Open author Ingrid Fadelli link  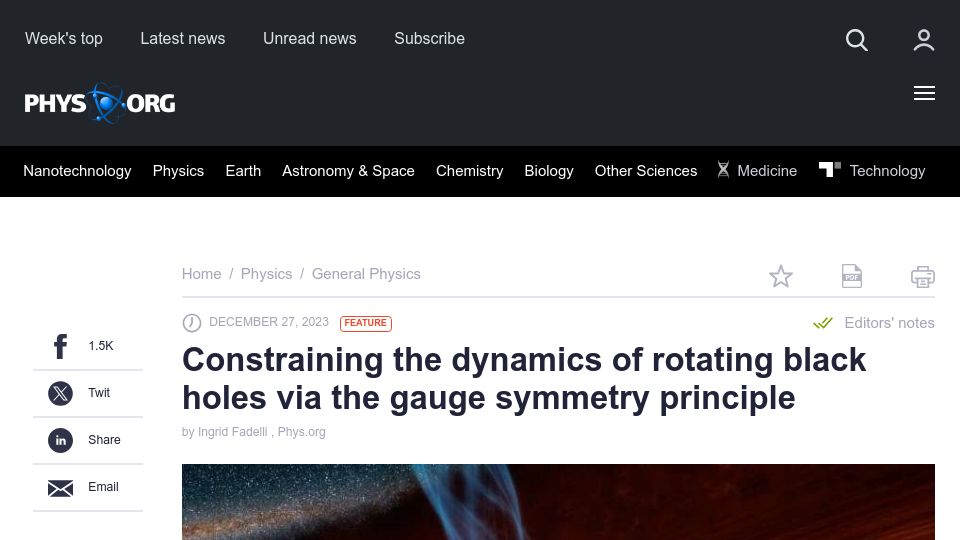click(233, 432)
